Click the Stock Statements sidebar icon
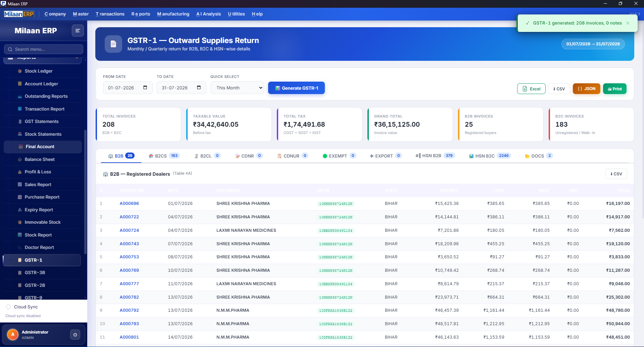Screen dimensions: 644x347 [x=20, y=134]
